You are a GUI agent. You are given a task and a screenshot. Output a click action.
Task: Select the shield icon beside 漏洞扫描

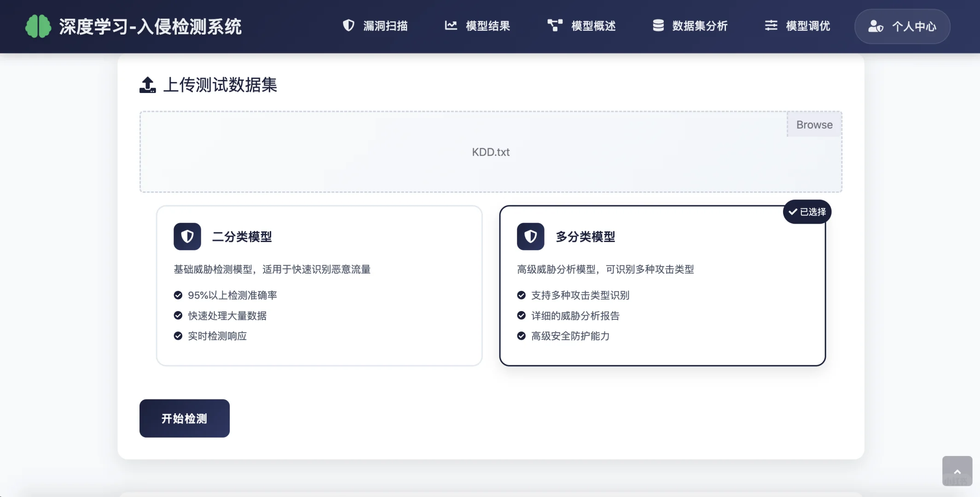click(348, 26)
